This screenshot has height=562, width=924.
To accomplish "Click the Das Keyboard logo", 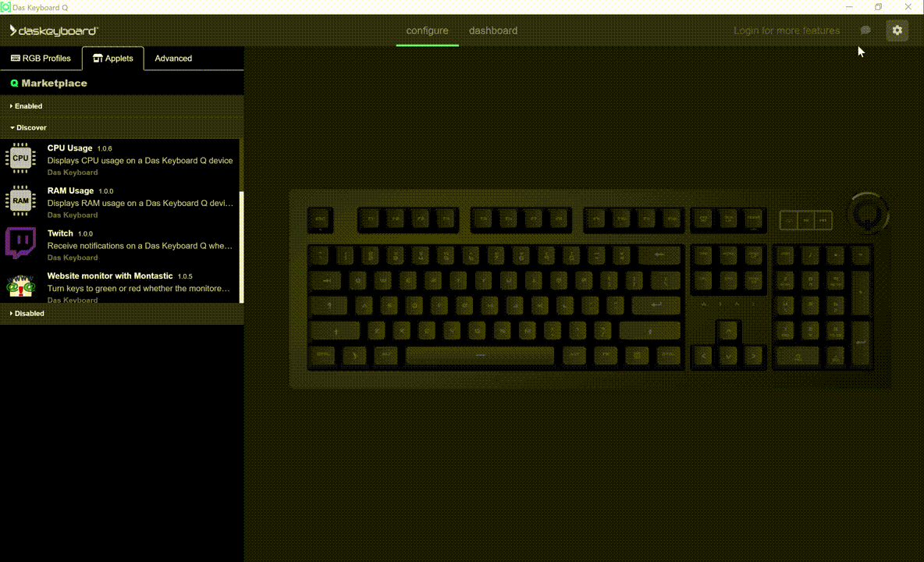I will pos(53,30).
